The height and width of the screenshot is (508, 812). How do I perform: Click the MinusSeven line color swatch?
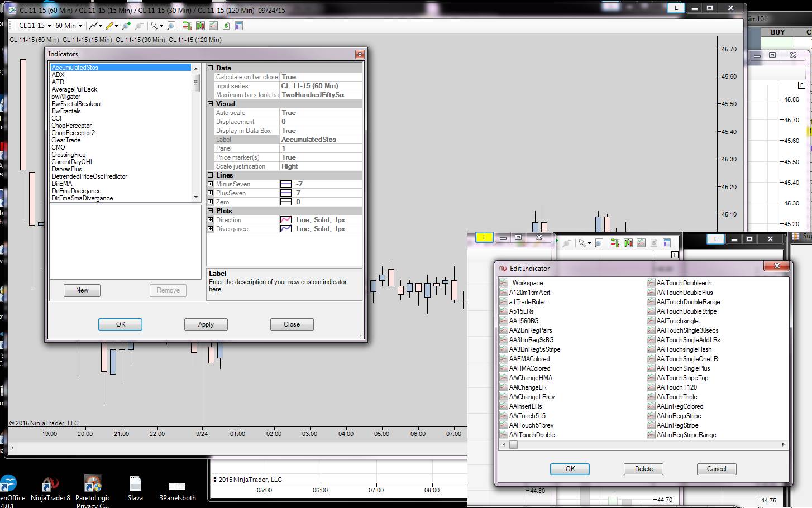coord(286,184)
